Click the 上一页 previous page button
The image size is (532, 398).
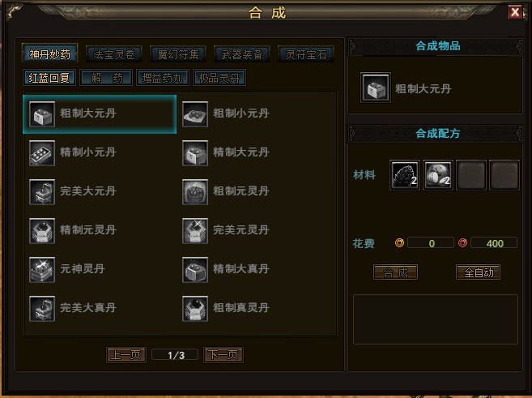coord(126,355)
